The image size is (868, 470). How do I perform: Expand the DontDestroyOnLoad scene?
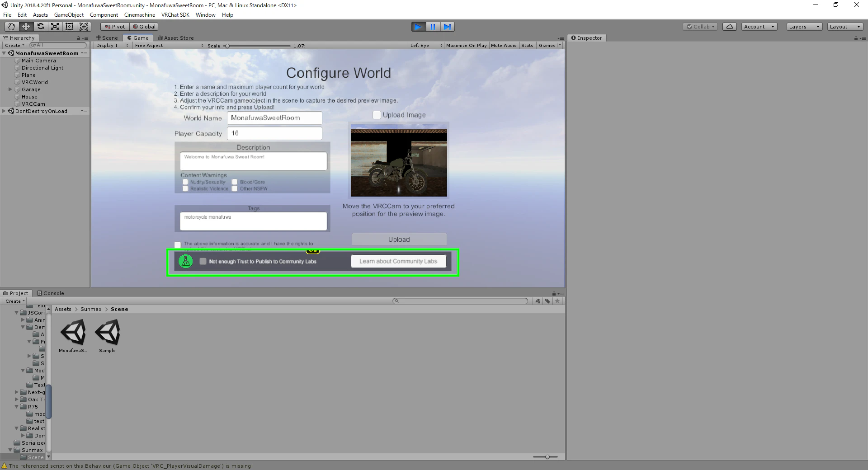tap(4, 111)
